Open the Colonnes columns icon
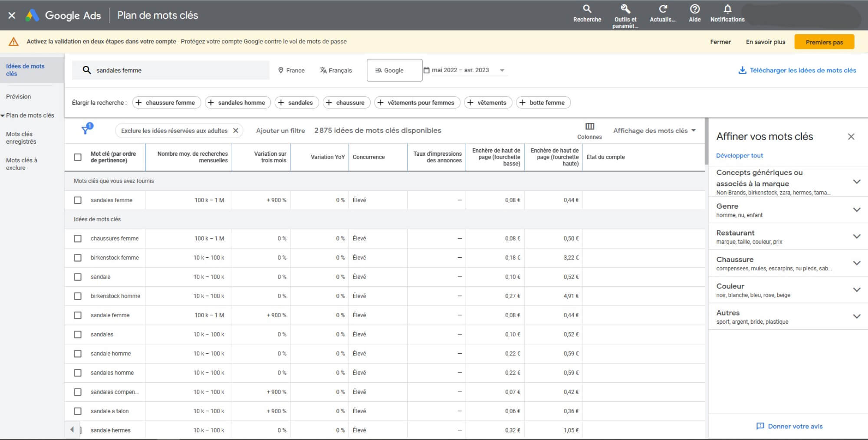 (590, 126)
